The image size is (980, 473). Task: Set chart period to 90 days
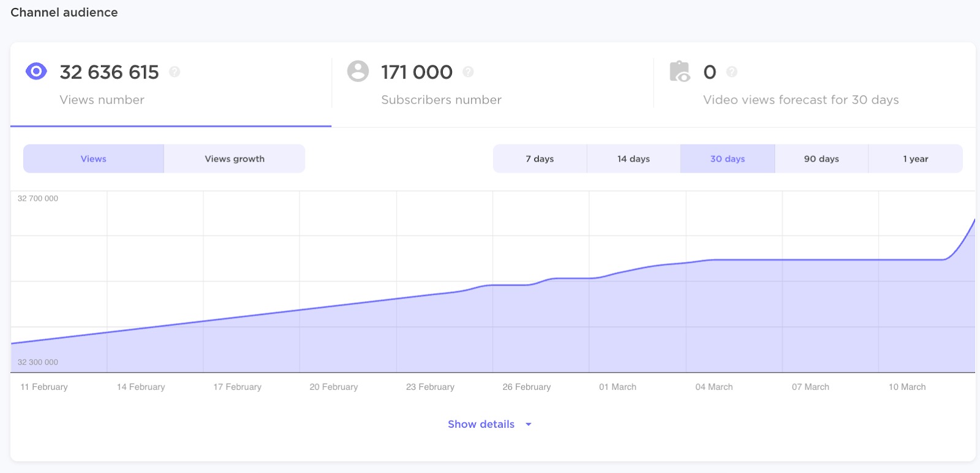(821, 158)
